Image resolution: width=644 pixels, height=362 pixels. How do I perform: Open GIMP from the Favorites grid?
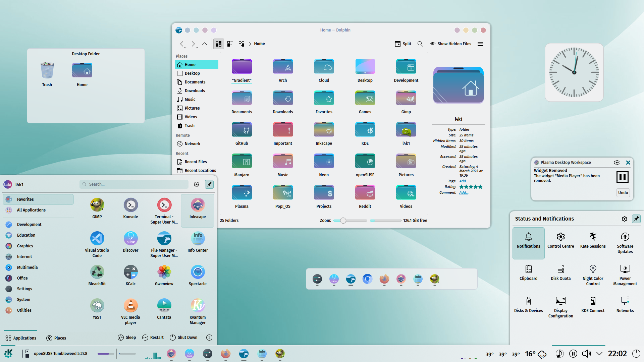pos(97,208)
